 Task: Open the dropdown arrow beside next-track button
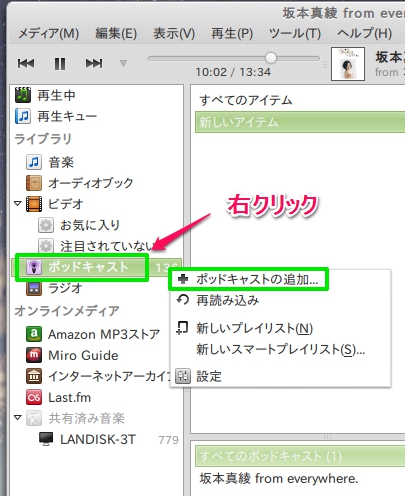coord(123,63)
